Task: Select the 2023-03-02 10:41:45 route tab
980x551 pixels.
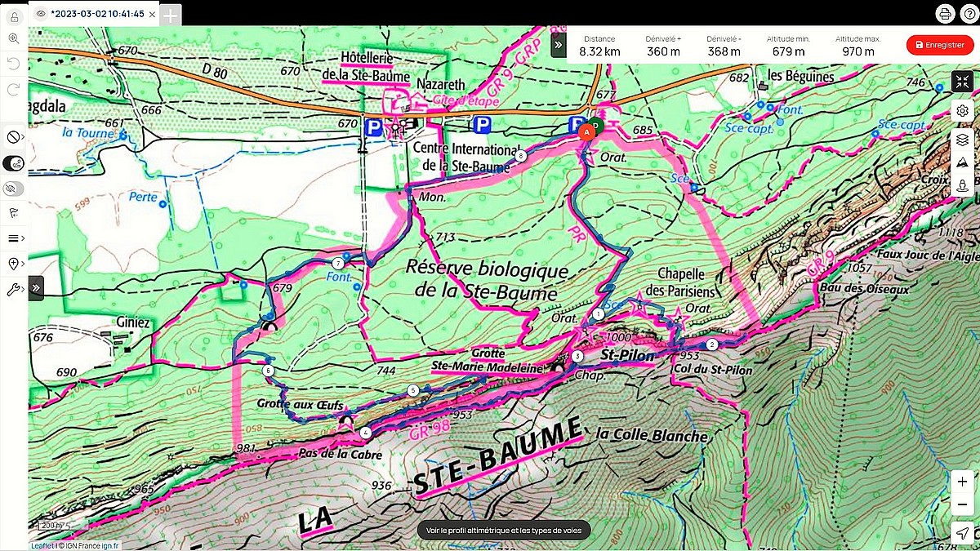Action: [97, 14]
